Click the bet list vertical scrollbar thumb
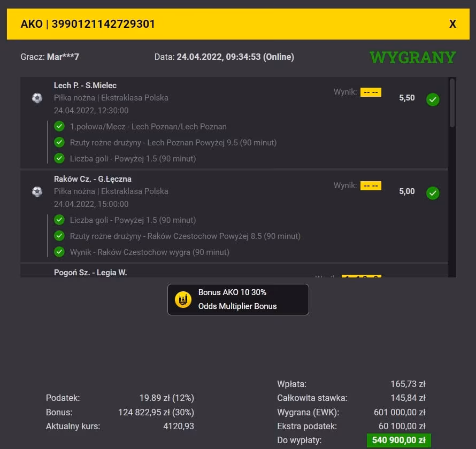Screen dimensions: 476x449 tap(452, 103)
